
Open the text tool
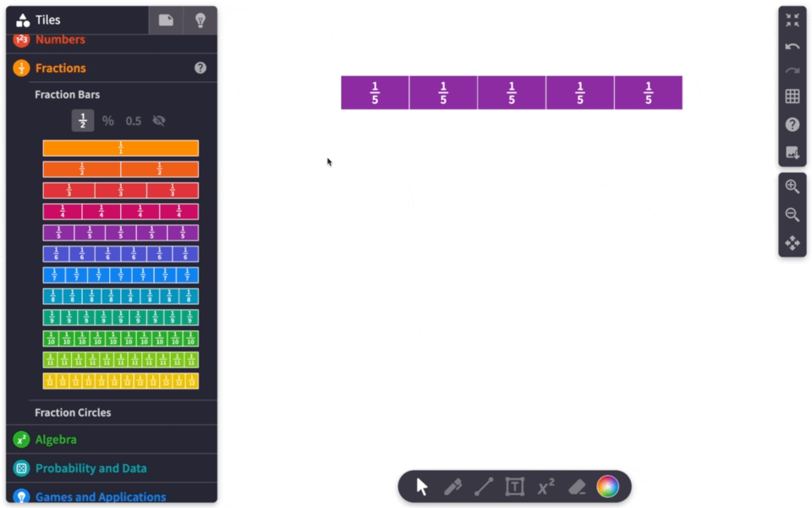tap(514, 486)
